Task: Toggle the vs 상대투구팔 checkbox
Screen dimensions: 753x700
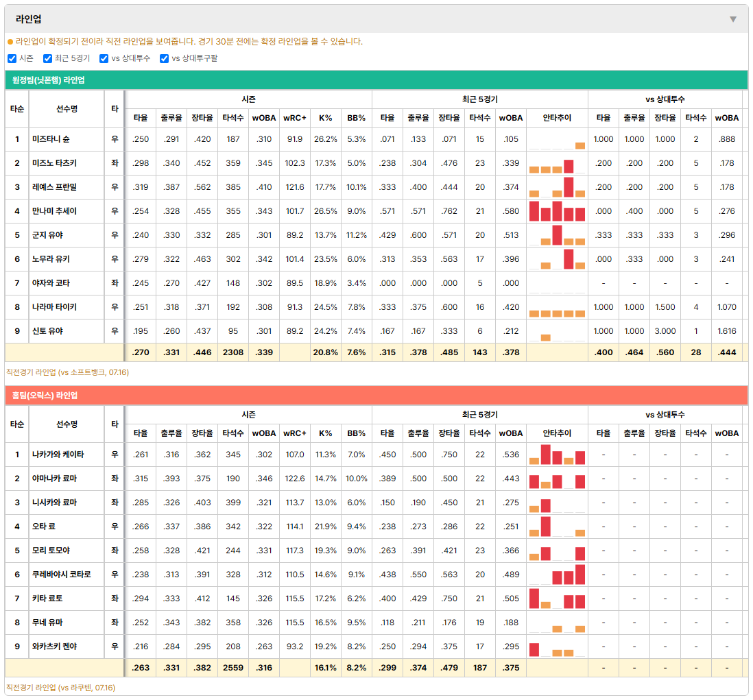Action: pyautogui.click(x=164, y=58)
